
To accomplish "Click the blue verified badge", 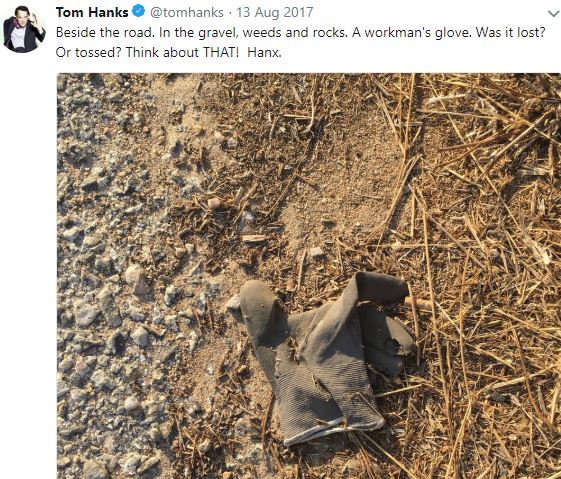I will click(x=138, y=11).
